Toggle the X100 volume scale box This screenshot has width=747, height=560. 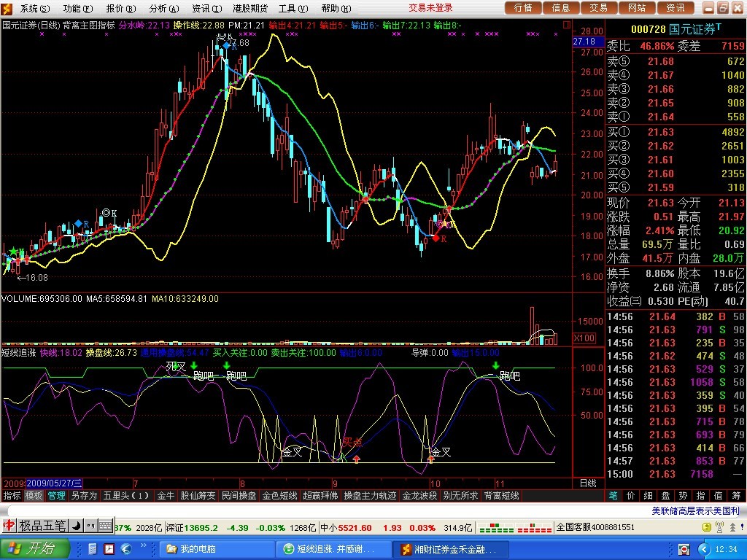tap(584, 338)
